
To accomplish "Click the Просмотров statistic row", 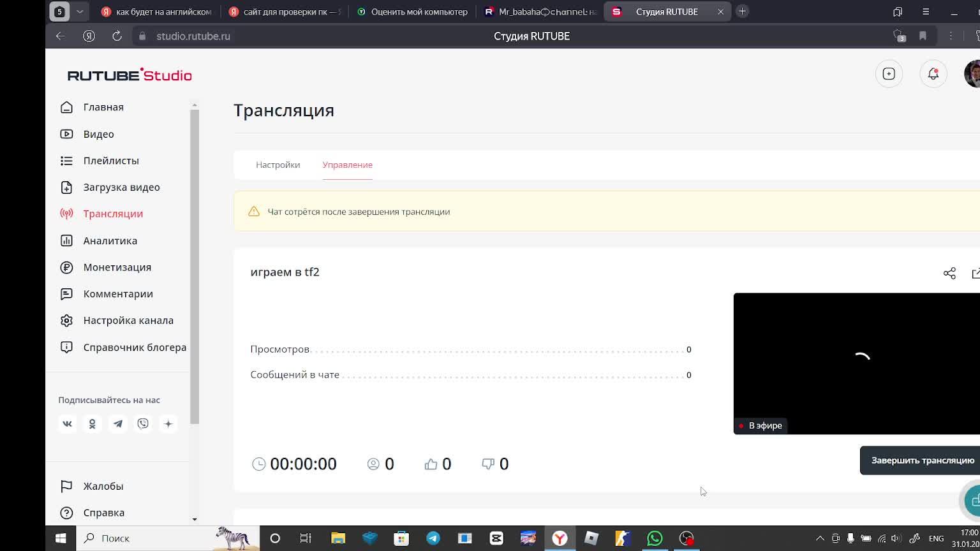I will [x=471, y=349].
